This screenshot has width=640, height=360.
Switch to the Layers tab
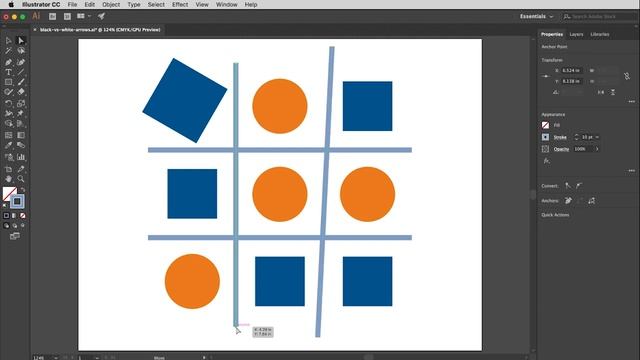click(x=576, y=34)
